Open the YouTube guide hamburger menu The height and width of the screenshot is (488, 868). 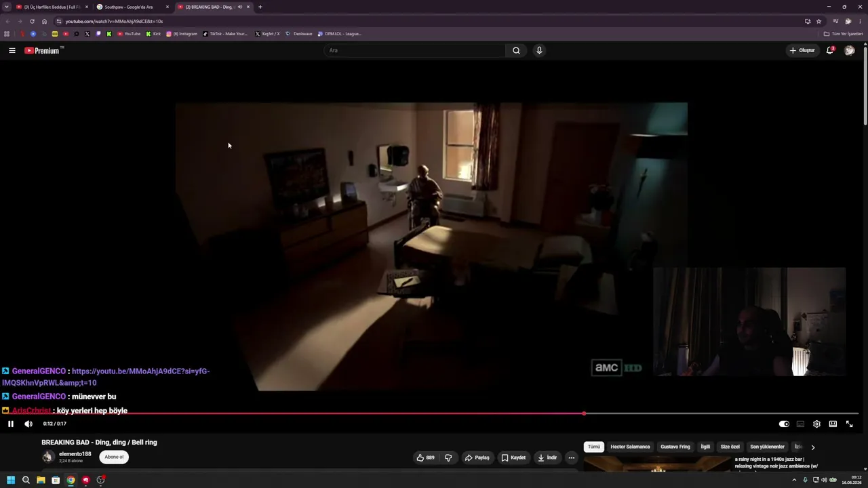(12, 50)
